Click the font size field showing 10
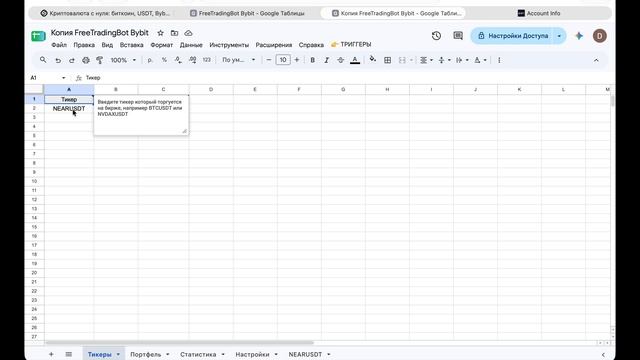Viewport: 640px width, 360px height. pos(283,60)
